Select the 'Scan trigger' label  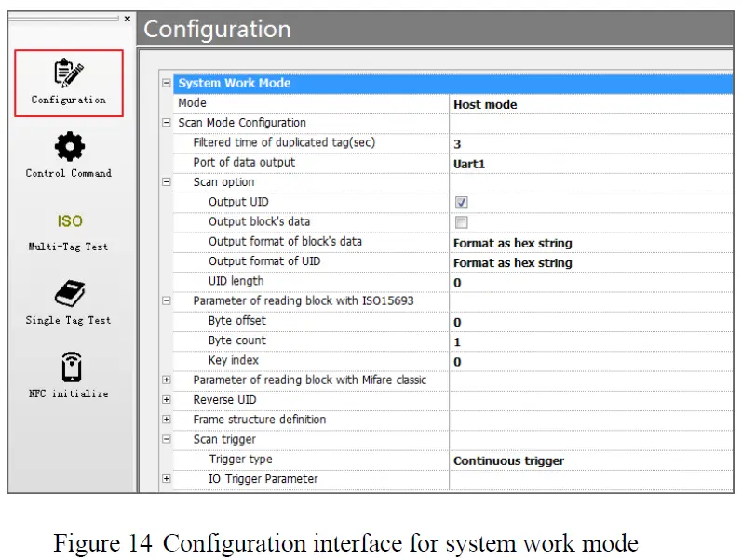coord(224,440)
